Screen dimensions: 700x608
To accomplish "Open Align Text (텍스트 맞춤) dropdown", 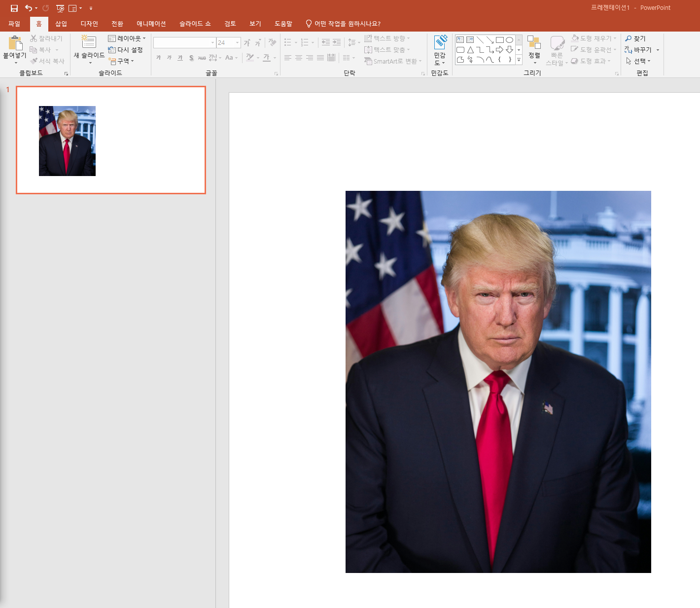I will pyautogui.click(x=387, y=50).
